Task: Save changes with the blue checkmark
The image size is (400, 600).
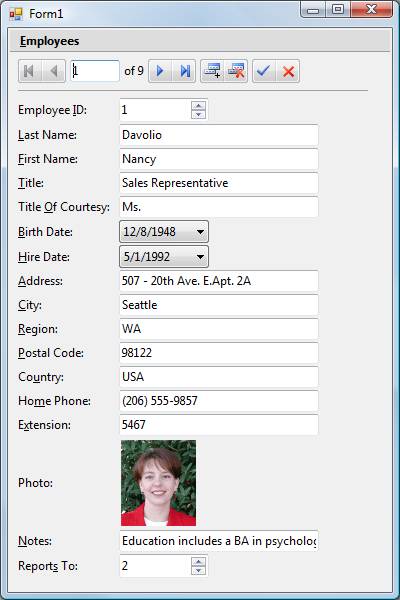Action: (264, 71)
